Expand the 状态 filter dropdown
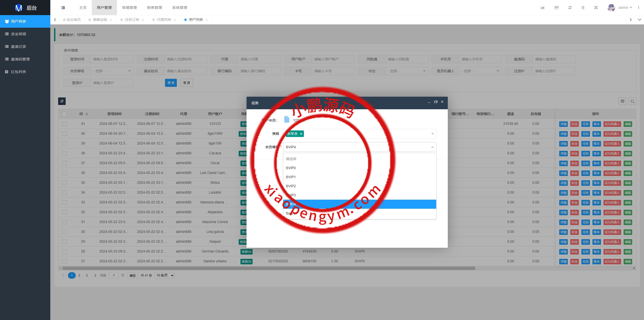This screenshot has width=644, height=320. (x=407, y=71)
